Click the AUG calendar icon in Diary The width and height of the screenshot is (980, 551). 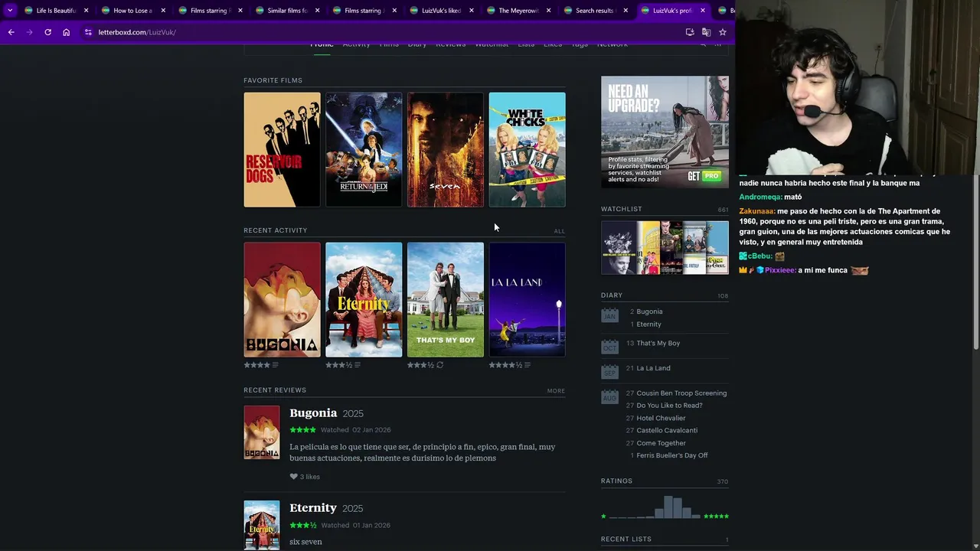pos(609,396)
